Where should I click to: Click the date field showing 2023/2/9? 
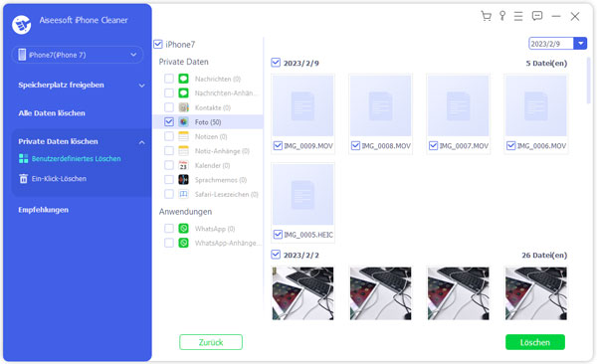[551, 44]
